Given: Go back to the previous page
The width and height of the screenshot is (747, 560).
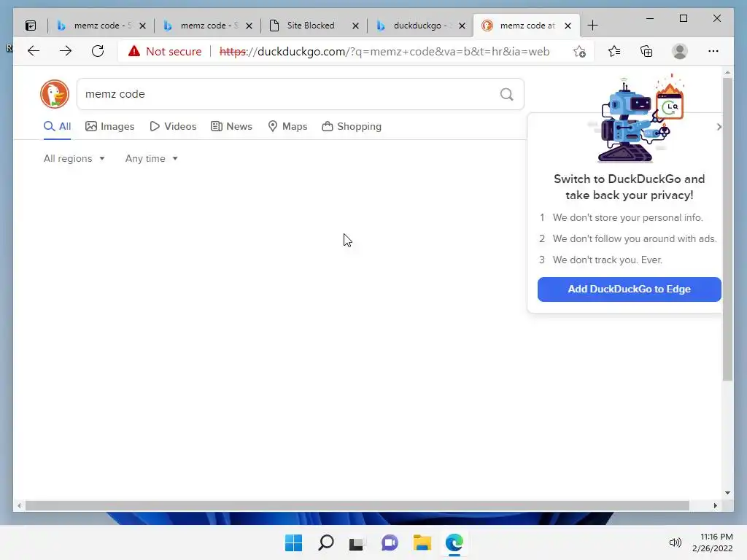Looking at the screenshot, I should pos(34,51).
